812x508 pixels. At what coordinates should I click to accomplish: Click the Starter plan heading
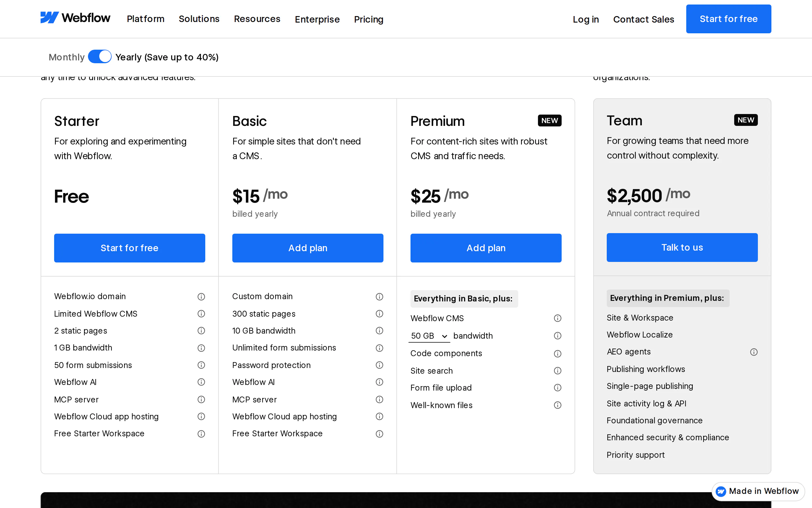76,121
